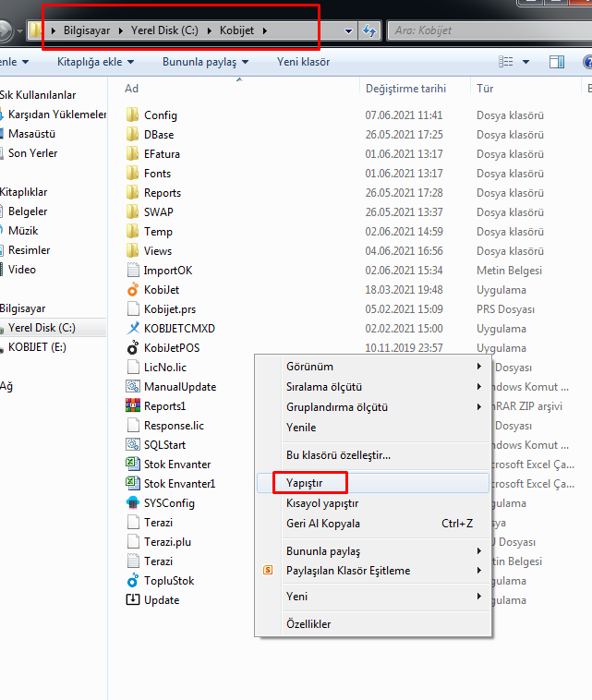The image size is (592, 700).
Task: Select the Ağ node in navigation pane
Action: tap(6, 386)
